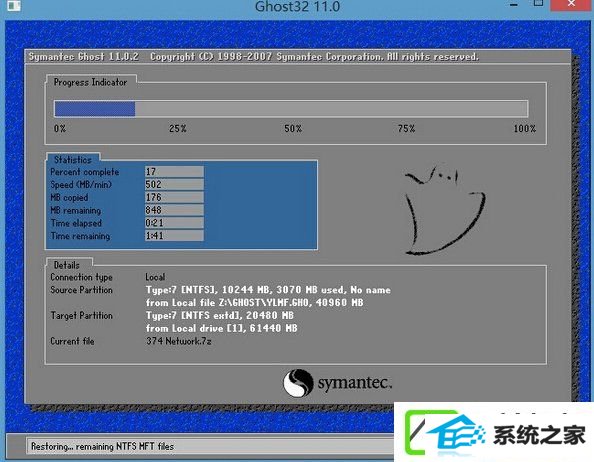Click the Restoring remaining NTFS MFT files status

pyautogui.click(x=102, y=446)
